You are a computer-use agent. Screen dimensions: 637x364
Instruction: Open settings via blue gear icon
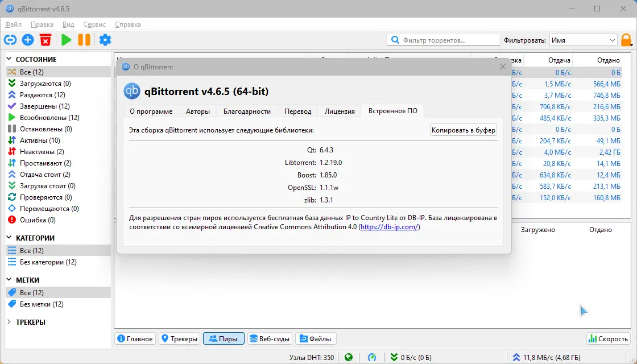click(x=105, y=40)
